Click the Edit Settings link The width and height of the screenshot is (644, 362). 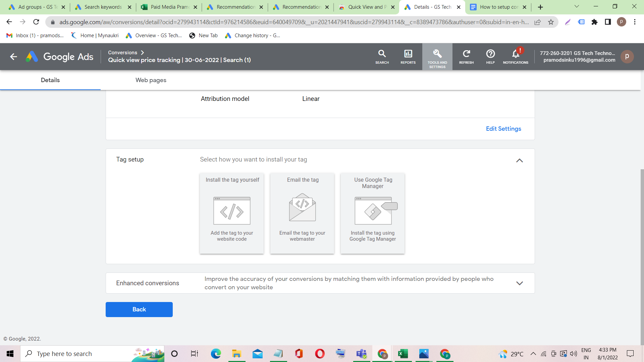(x=503, y=129)
